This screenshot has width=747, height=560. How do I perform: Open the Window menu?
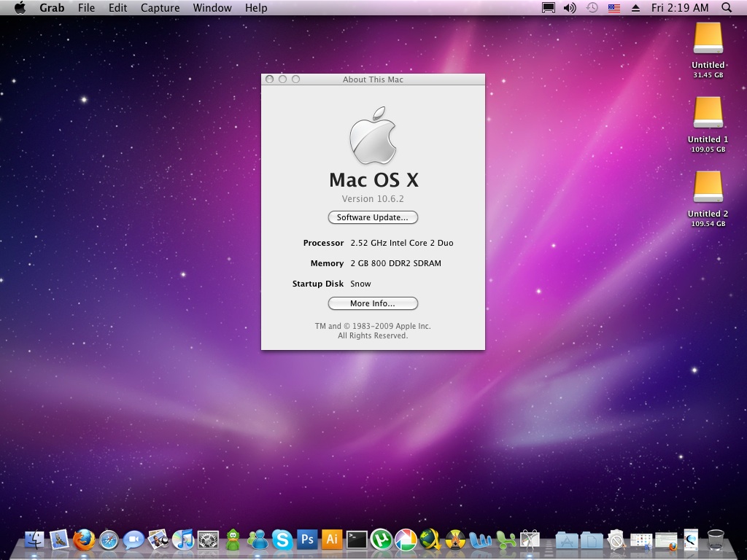[212, 7]
